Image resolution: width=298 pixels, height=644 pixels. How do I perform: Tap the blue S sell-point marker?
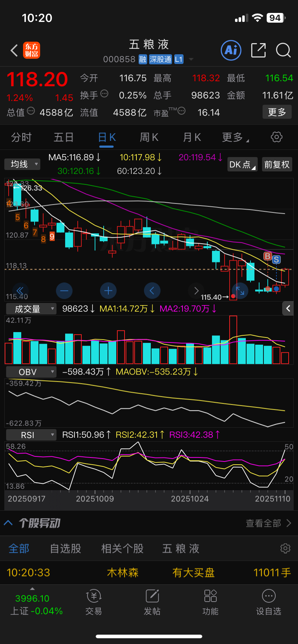(x=276, y=259)
